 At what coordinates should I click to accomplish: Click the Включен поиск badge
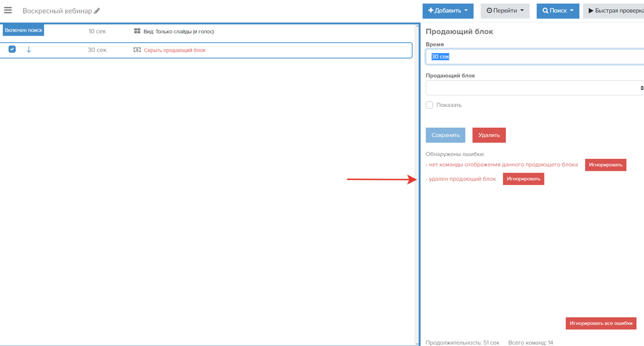pyautogui.click(x=23, y=30)
